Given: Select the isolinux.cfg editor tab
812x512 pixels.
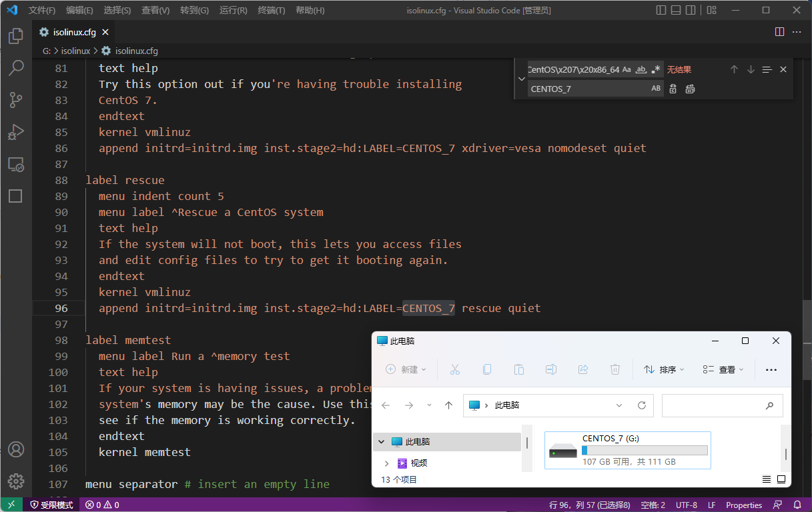Looking at the screenshot, I should point(73,32).
